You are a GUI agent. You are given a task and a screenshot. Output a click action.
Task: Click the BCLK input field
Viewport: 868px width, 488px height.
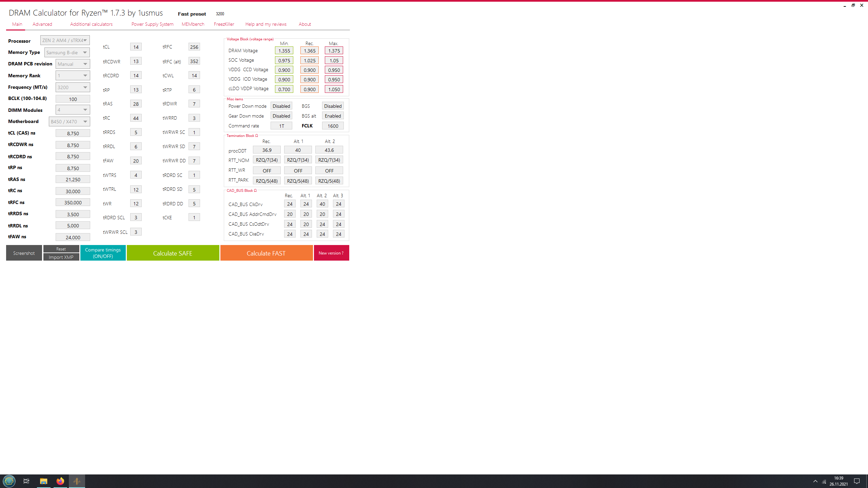click(x=73, y=99)
